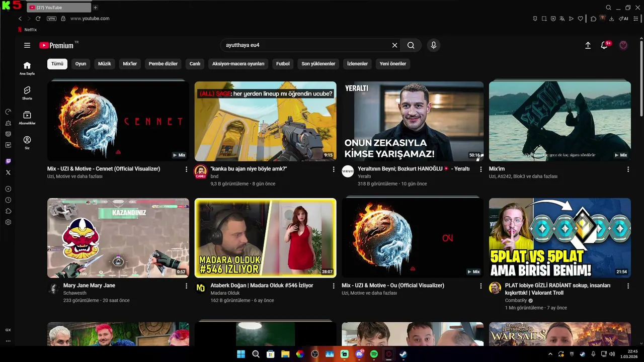Open the upload/create video icon
Viewport: 644px width, 362px height.
pyautogui.click(x=588, y=45)
